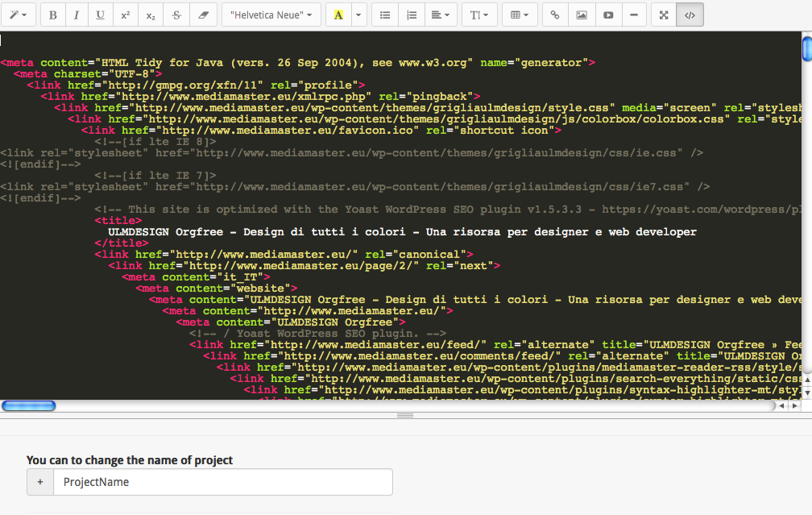Click the eraser clear-formatting icon

204,15
